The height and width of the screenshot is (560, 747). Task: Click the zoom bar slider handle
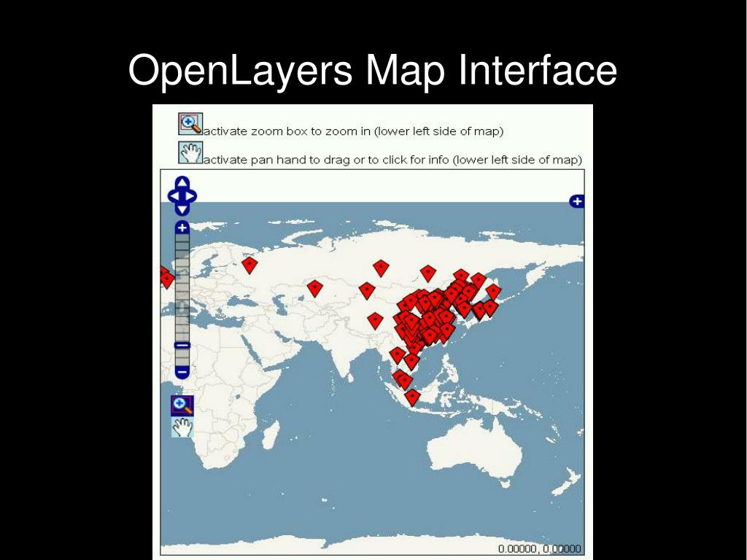coord(182,345)
